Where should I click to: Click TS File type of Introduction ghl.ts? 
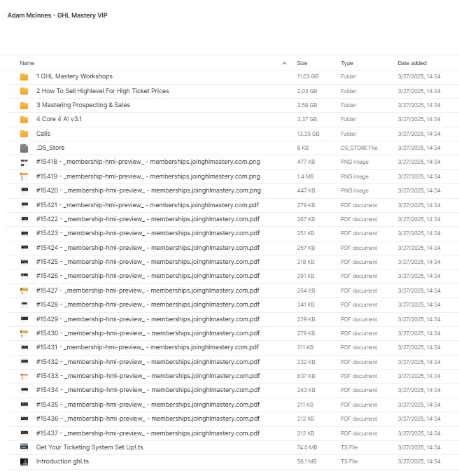[x=349, y=461]
